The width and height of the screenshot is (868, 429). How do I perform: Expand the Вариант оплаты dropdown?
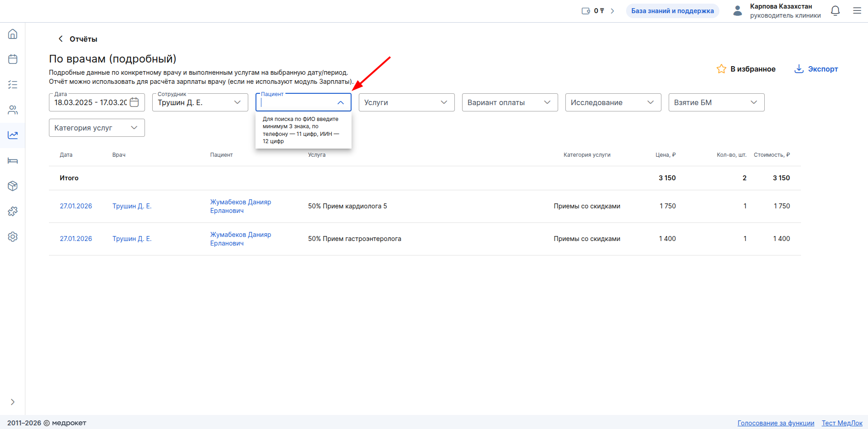point(510,102)
